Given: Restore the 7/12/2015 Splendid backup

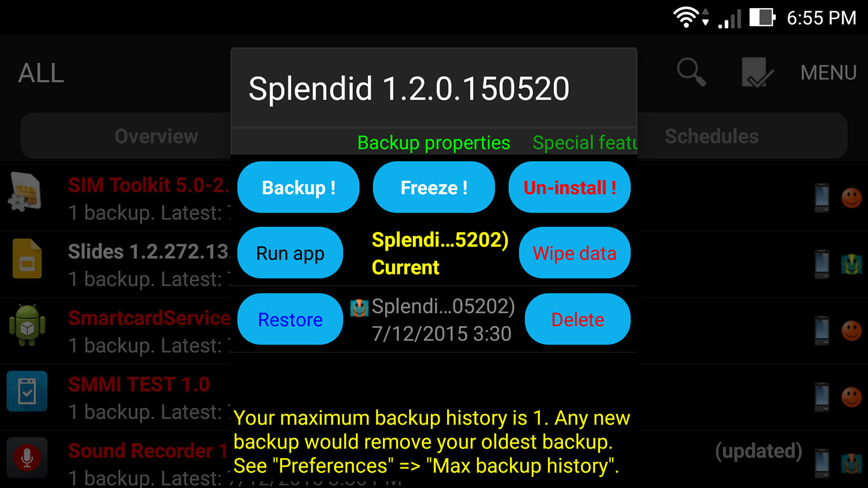Looking at the screenshot, I should pyautogui.click(x=290, y=319).
